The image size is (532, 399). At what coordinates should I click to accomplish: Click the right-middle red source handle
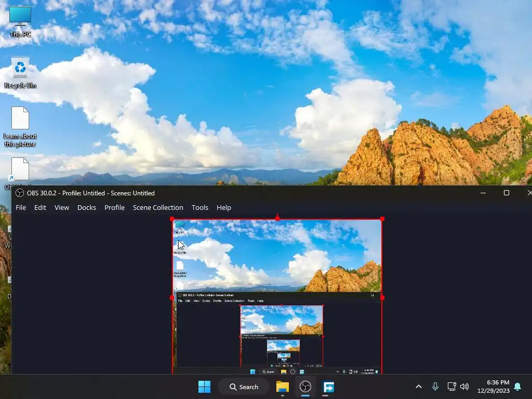[382, 298]
